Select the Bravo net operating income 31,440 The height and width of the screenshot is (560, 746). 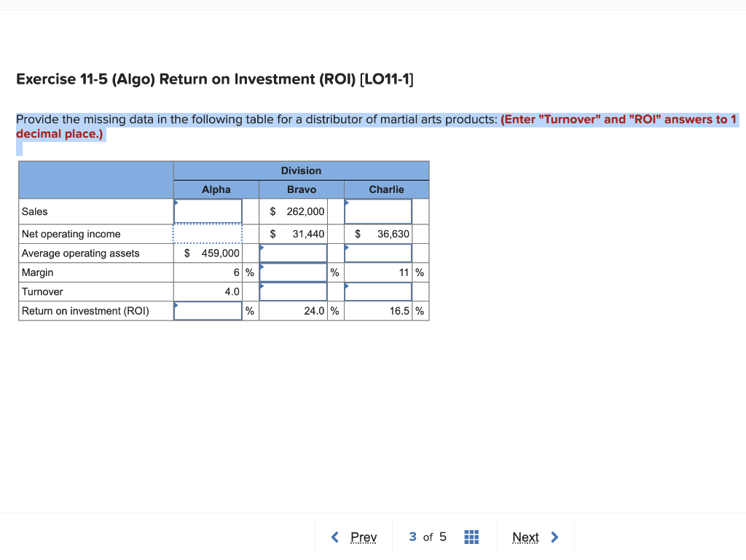coord(308,234)
